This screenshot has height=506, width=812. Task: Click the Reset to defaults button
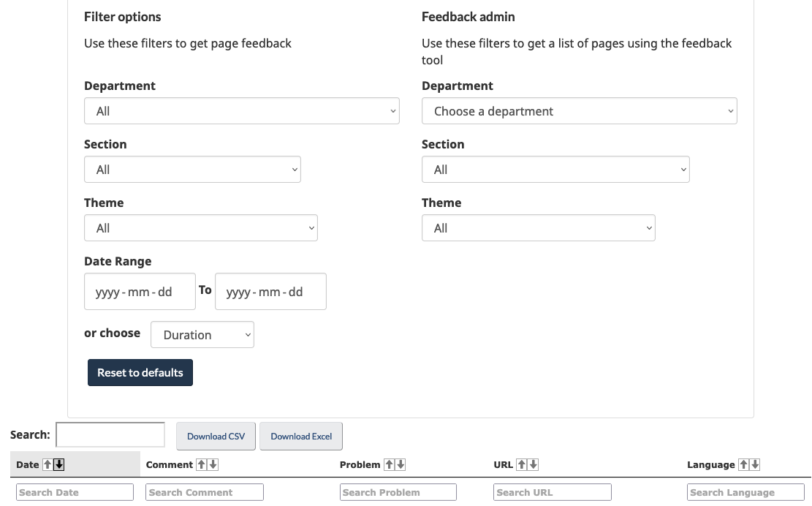pyautogui.click(x=140, y=372)
